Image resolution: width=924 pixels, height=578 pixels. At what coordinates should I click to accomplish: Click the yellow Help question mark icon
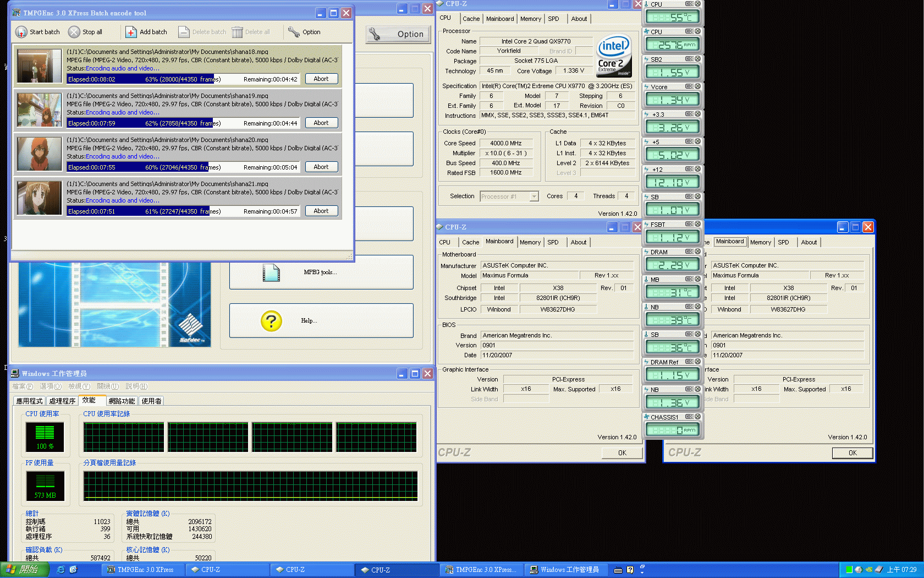(x=271, y=320)
